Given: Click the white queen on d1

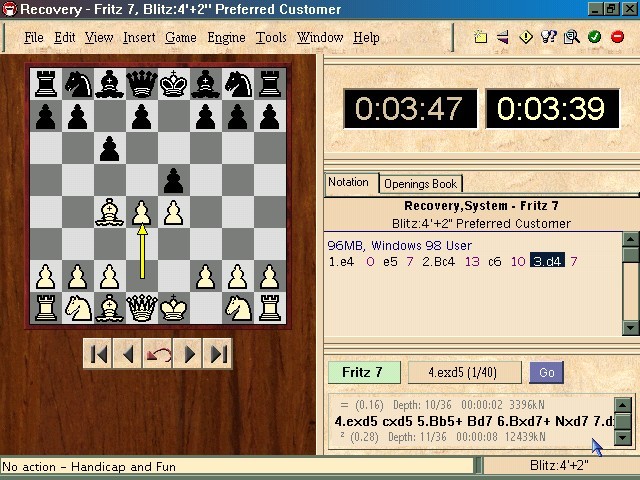Looking at the screenshot, I should point(142,308).
